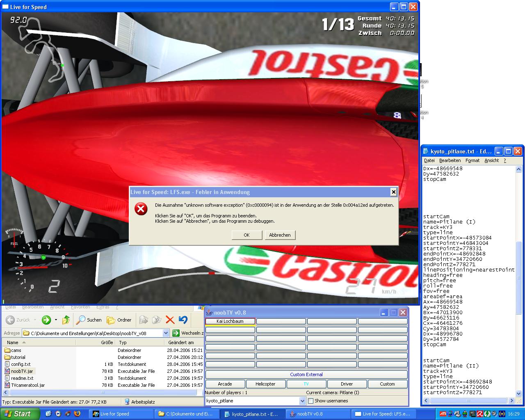Image resolution: width=525 pixels, height=420 pixels.
Task: Toggle the Ordner folders pane
Action: [x=119, y=320]
